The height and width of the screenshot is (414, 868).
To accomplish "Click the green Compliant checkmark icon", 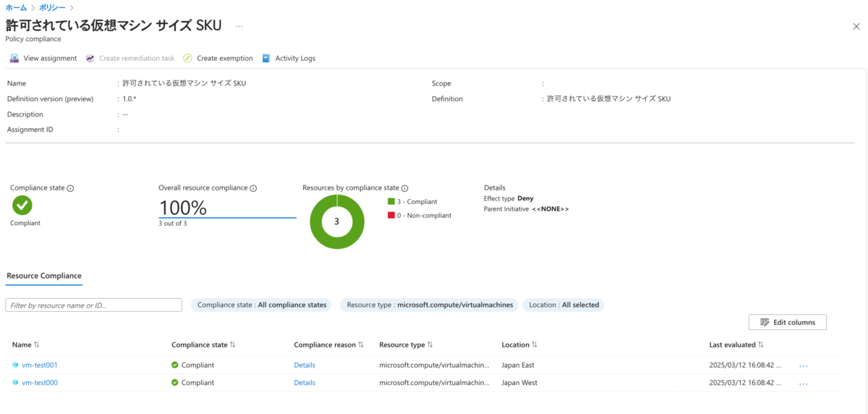I will (22, 206).
